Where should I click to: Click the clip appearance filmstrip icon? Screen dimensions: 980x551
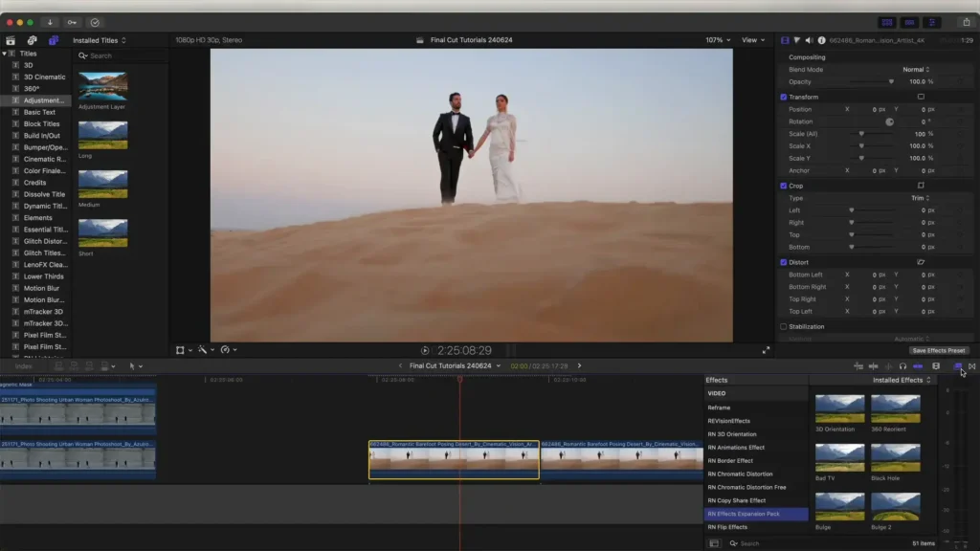pyautogui.click(x=936, y=366)
